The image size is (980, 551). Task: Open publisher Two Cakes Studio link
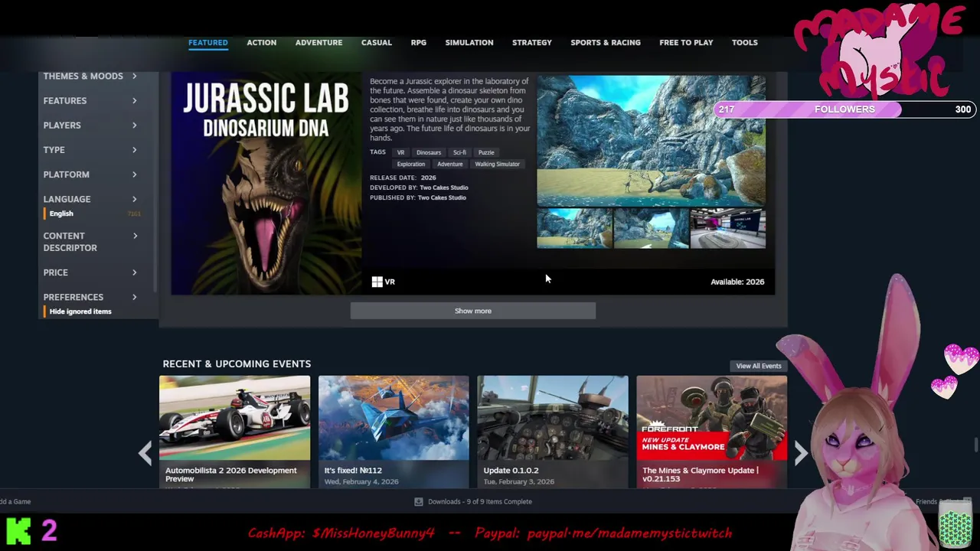(442, 197)
